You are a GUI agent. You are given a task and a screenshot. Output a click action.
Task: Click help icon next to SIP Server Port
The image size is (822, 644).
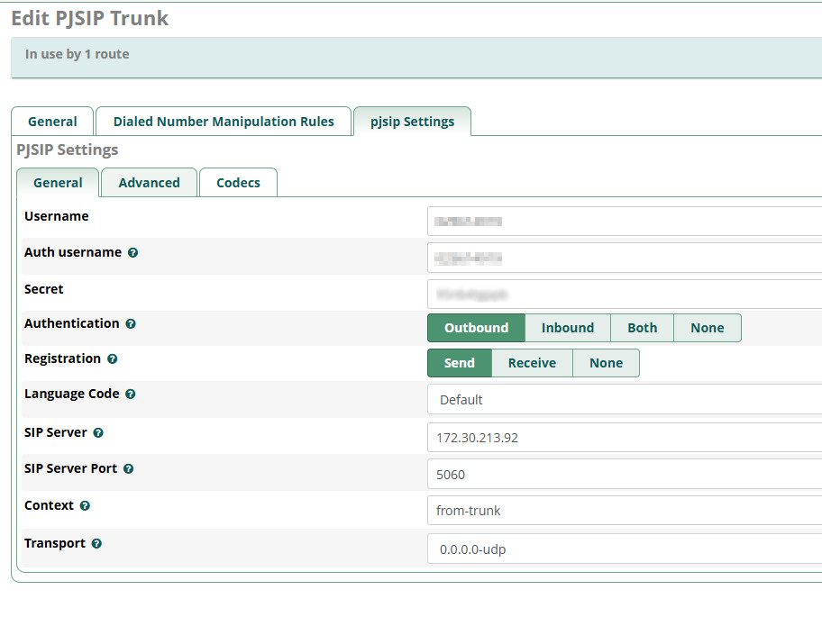[129, 469]
